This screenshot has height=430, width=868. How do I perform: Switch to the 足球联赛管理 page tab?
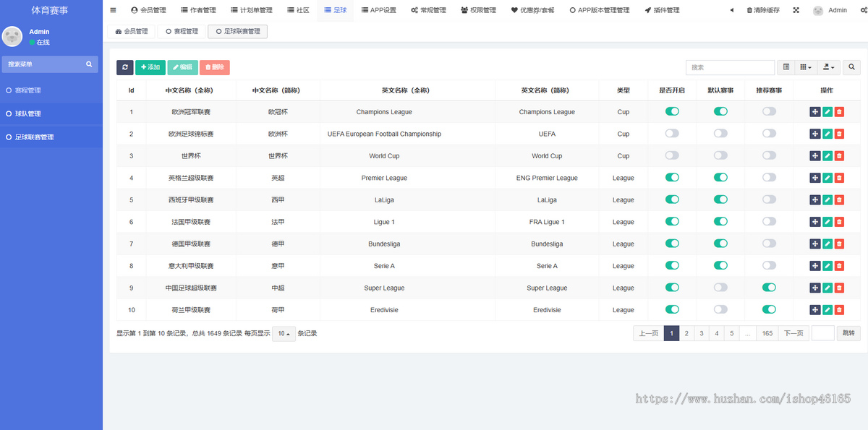click(237, 32)
